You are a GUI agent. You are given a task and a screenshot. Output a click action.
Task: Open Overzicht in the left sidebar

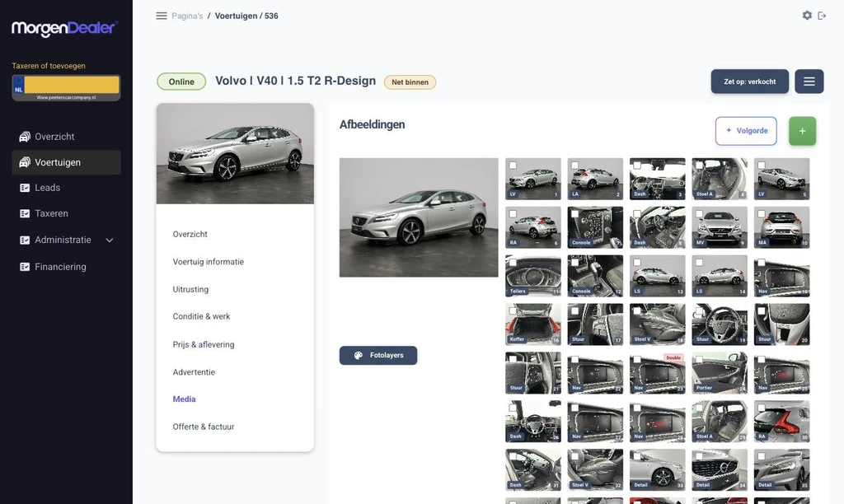pyautogui.click(x=66, y=137)
